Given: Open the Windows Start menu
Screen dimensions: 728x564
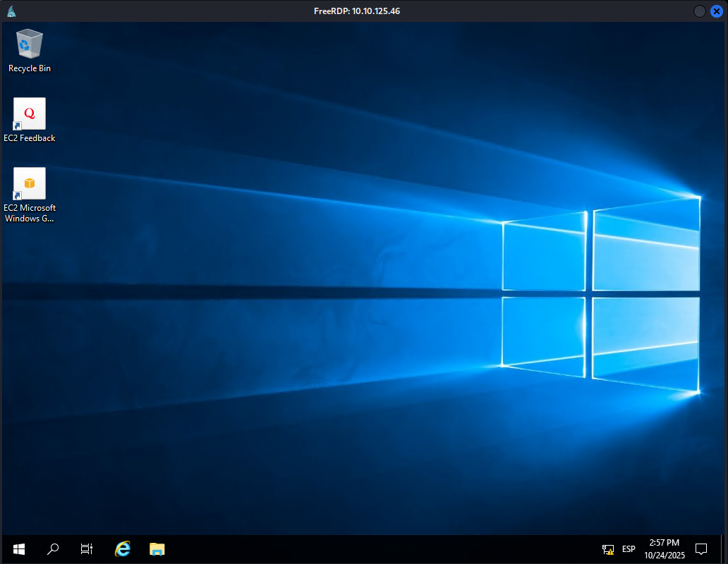Looking at the screenshot, I should pos(18,549).
